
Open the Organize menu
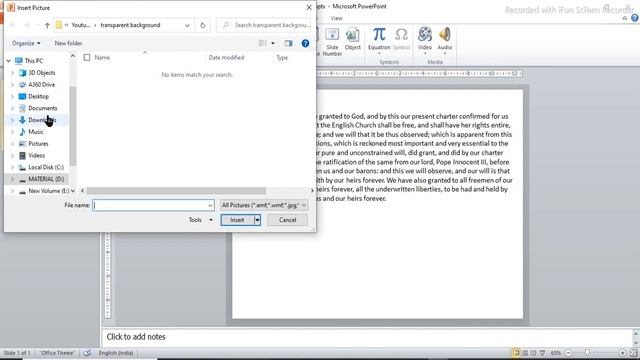click(26, 43)
